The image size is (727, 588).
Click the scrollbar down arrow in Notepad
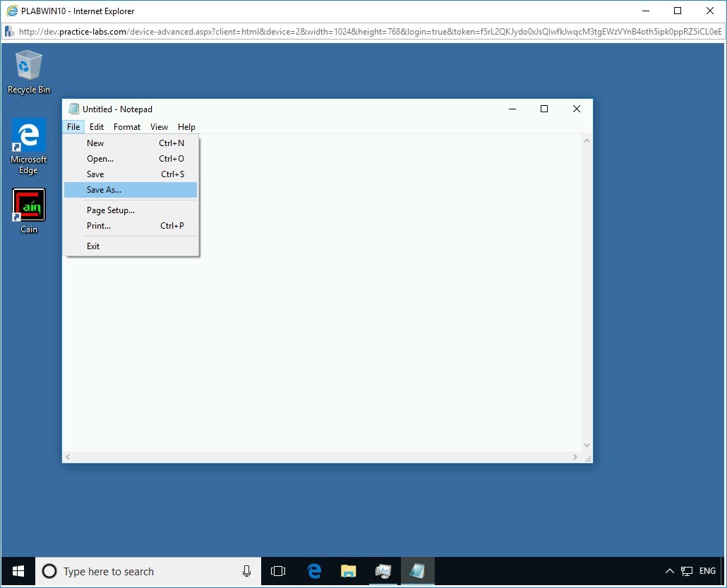tap(587, 445)
